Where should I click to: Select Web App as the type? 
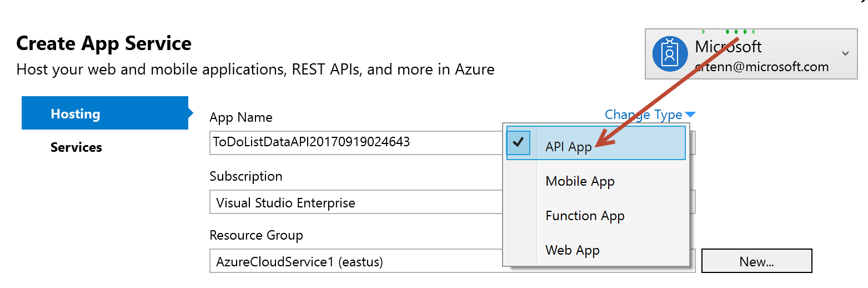[x=573, y=250]
